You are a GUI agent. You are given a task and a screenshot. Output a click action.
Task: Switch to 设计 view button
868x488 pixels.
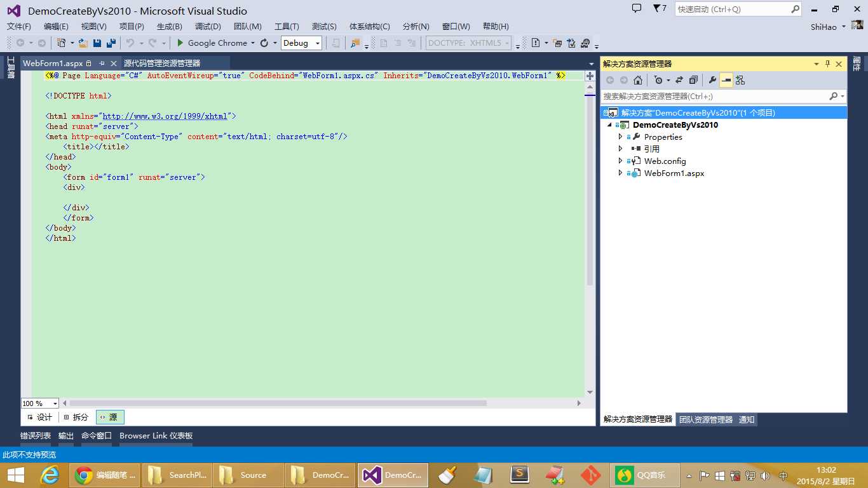[39, 417]
